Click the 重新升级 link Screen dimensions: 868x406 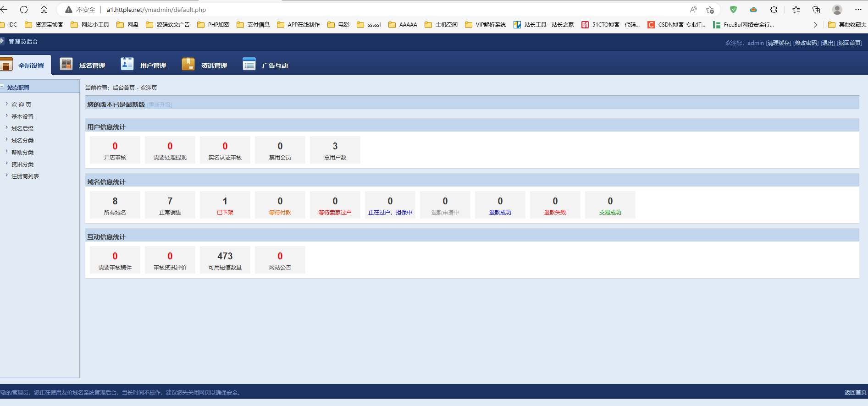pos(160,105)
